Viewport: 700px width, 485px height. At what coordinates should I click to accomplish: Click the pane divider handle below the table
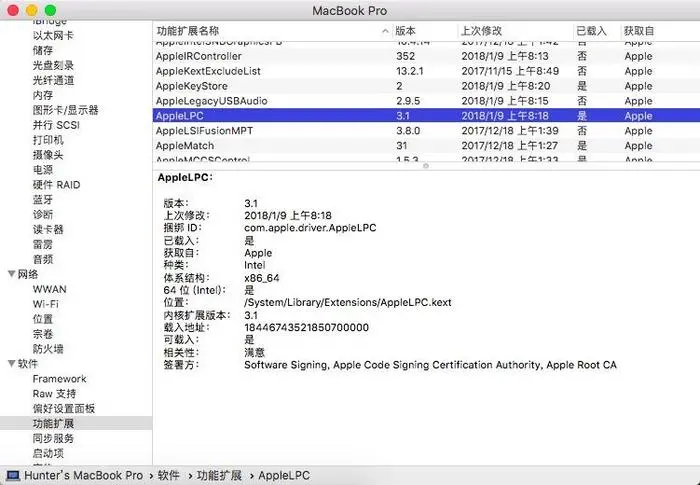(425, 166)
